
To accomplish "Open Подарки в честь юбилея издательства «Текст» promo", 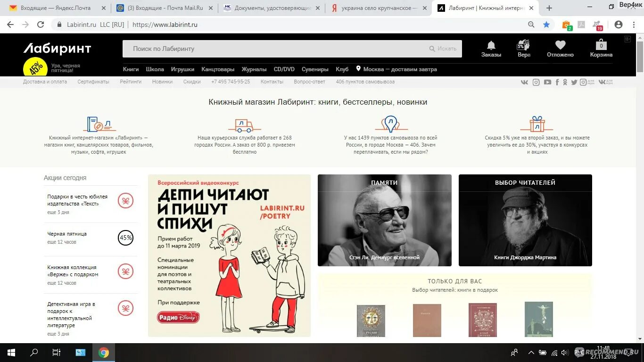I will click(77, 200).
